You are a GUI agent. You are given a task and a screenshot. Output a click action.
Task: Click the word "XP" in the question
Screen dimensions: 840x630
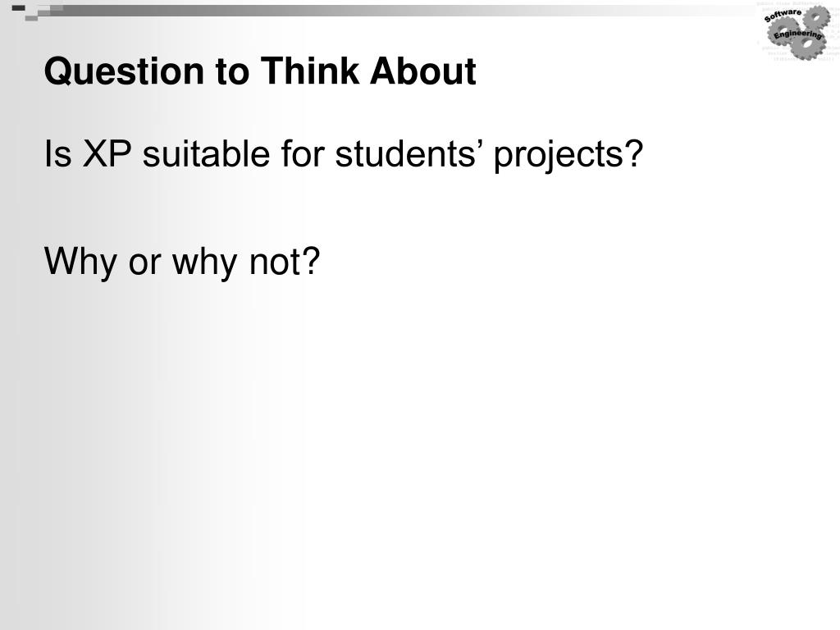(107, 154)
